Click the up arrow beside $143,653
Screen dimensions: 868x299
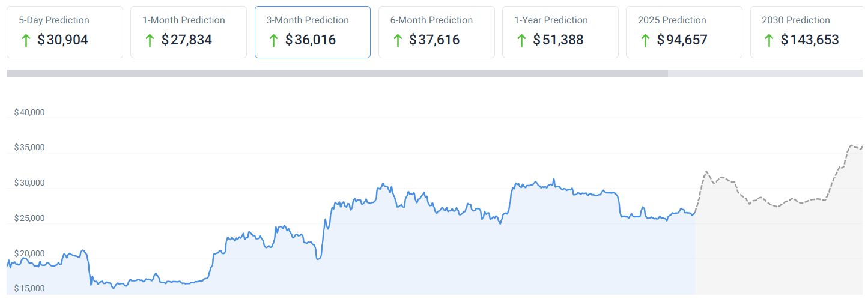click(769, 41)
